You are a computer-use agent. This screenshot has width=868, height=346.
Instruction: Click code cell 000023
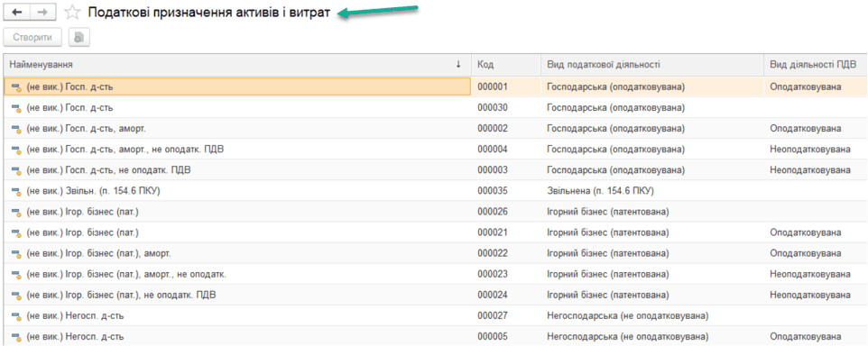(493, 275)
